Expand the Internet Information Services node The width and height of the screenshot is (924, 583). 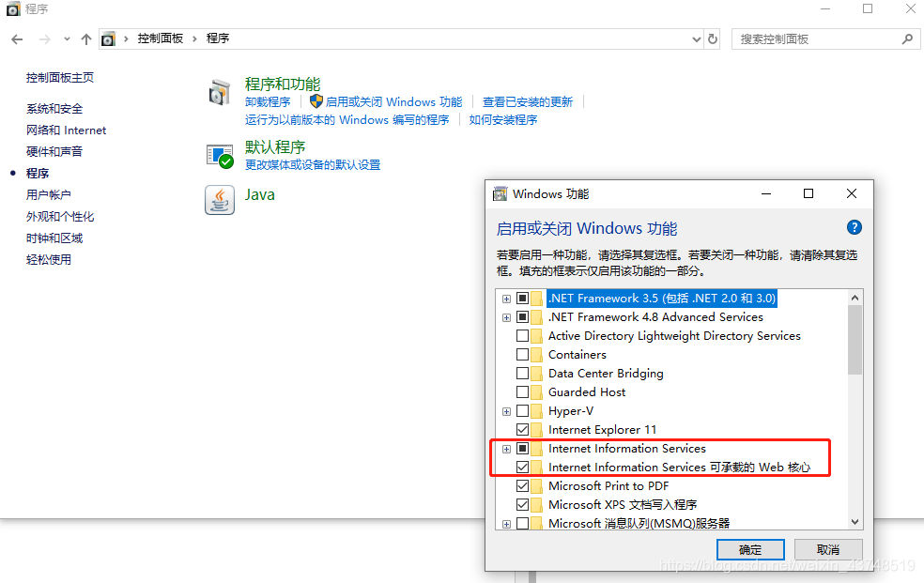[506, 450]
